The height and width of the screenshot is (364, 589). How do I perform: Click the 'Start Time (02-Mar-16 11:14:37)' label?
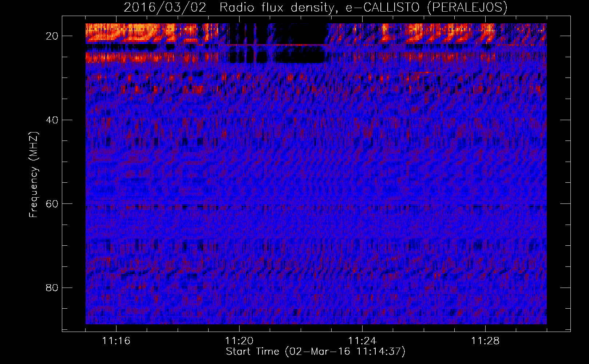point(316,352)
